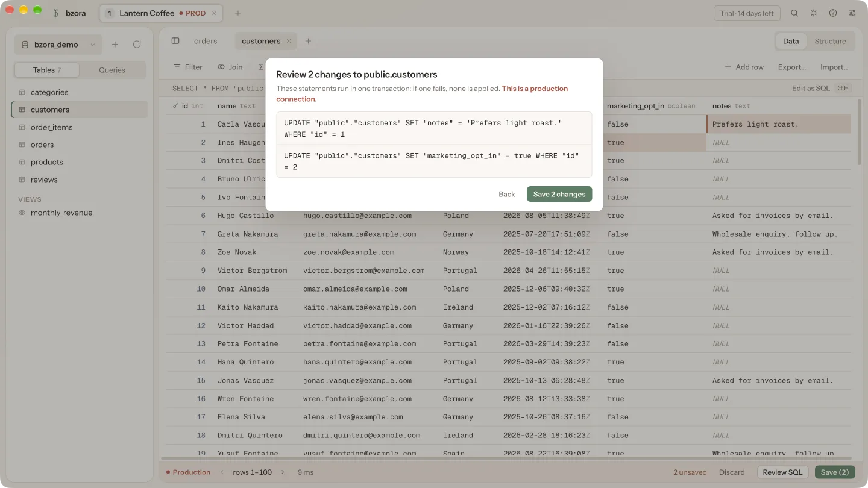
Task: Select the Tables sidebar tab
Action: tap(47, 70)
